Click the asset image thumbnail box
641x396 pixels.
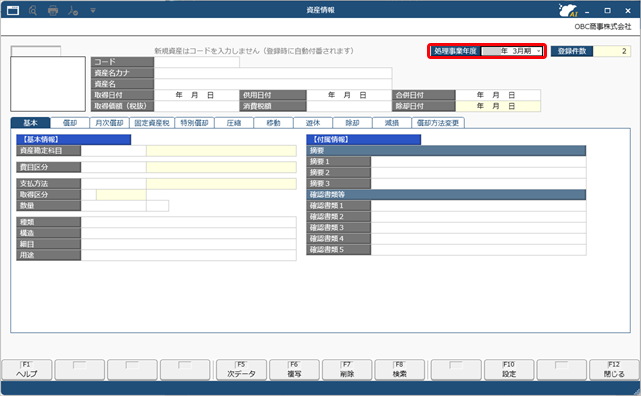[x=48, y=84]
